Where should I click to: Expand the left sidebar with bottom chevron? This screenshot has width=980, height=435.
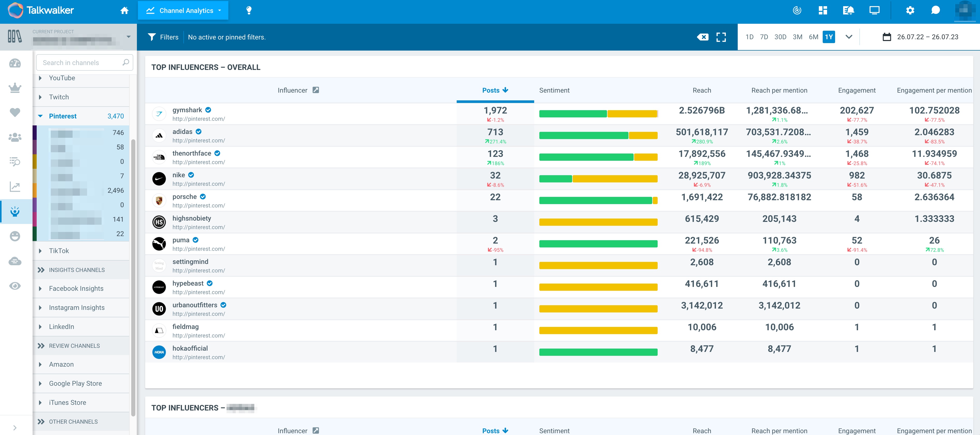(15, 428)
